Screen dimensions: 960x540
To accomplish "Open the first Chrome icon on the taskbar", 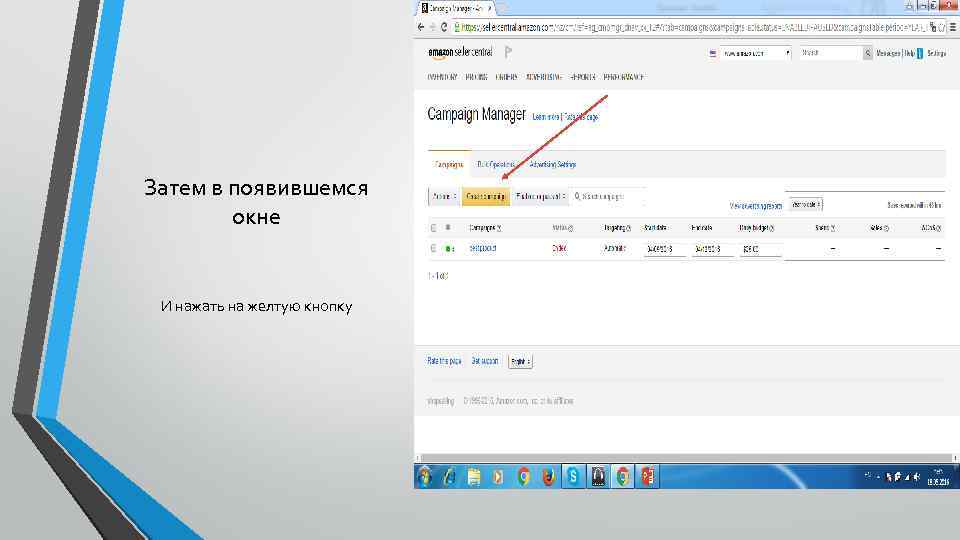I will [523, 476].
